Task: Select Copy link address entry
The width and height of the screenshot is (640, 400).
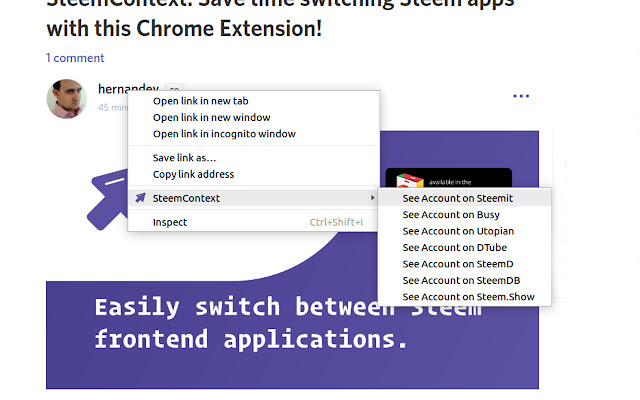Action: click(x=253, y=174)
